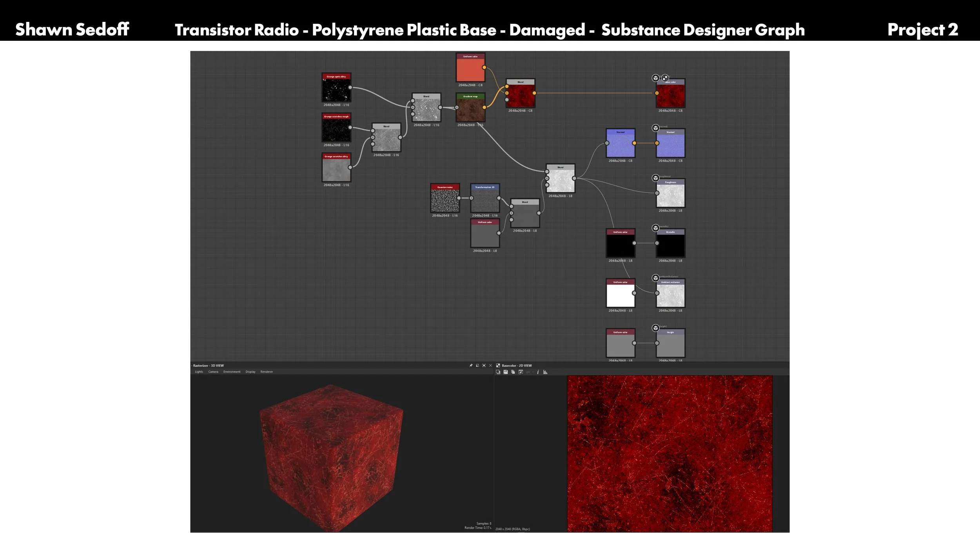Close the Rasterizer 3D view panel
The width and height of the screenshot is (980, 551).
[x=490, y=366]
